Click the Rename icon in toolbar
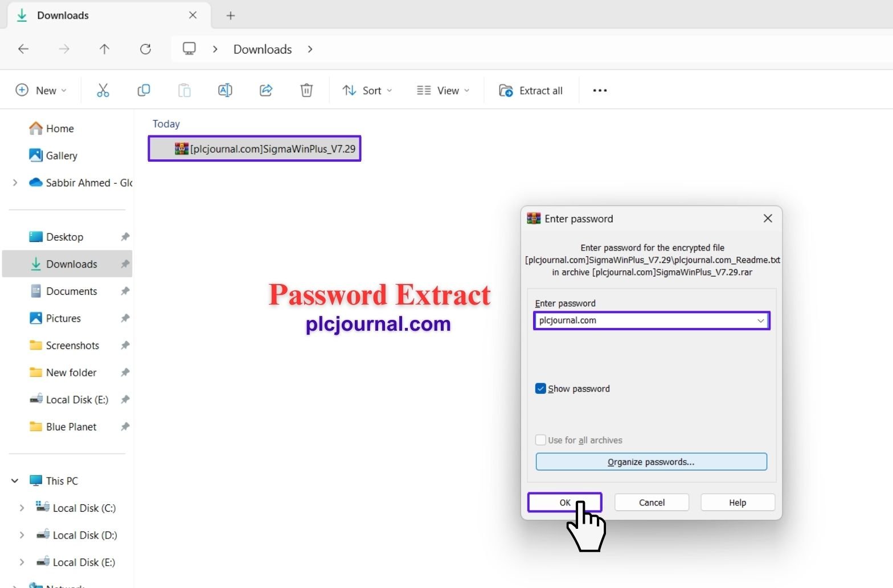Viewport: 893px width, 588px height. pos(225,91)
